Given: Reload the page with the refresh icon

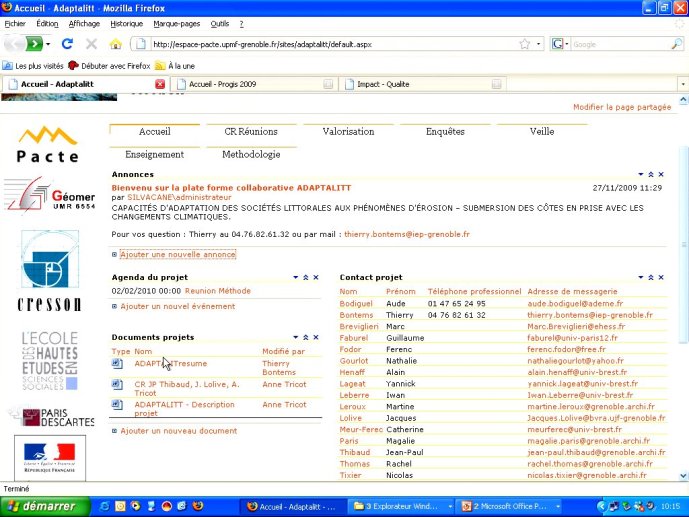Looking at the screenshot, I should click(x=67, y=44).
